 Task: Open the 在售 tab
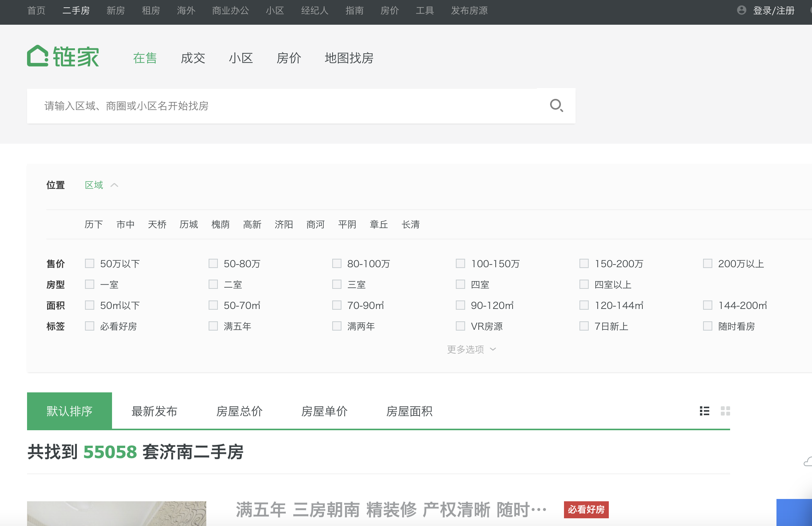[x=145, y=58]
